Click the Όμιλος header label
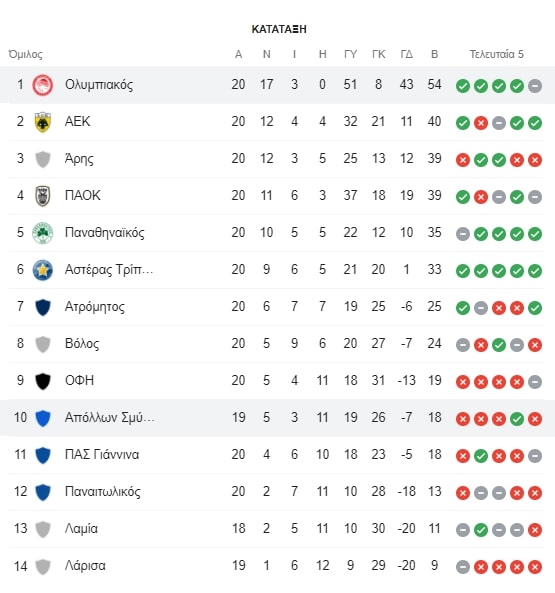Viewport: 555px width, 593px height. tap(25, 54)
